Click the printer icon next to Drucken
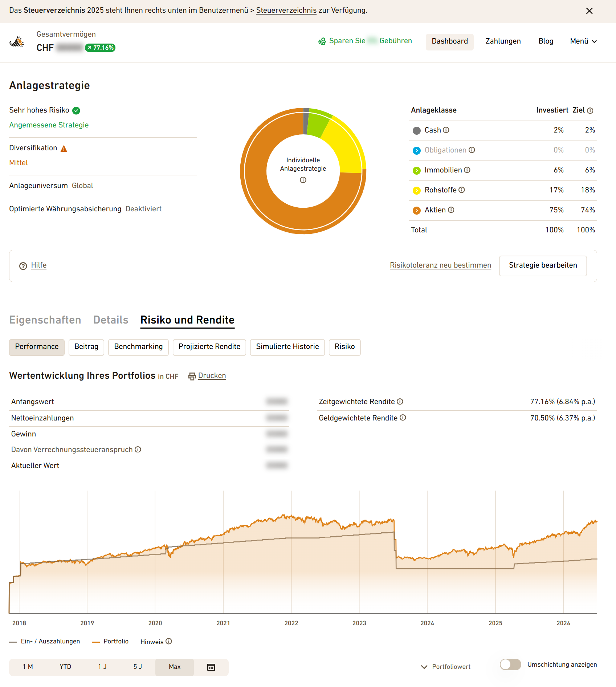Image resolution: width=616 pixels, height=687 pixels. [192, 376]
